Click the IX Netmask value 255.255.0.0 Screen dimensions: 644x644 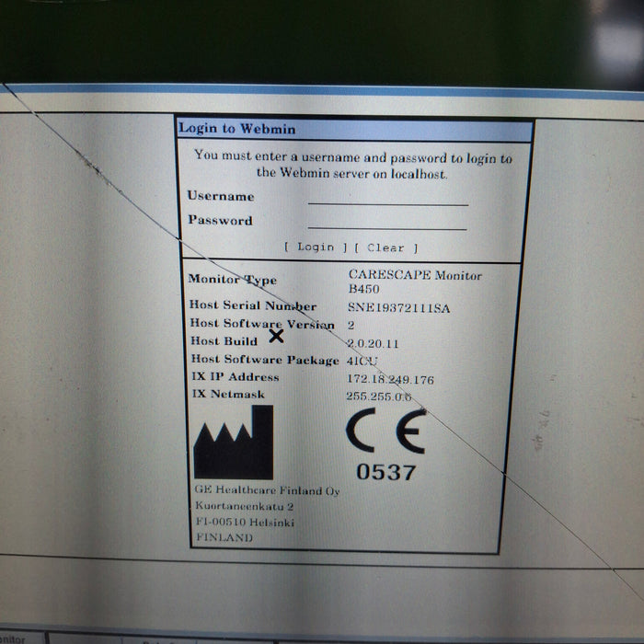[x=379, y=397]
